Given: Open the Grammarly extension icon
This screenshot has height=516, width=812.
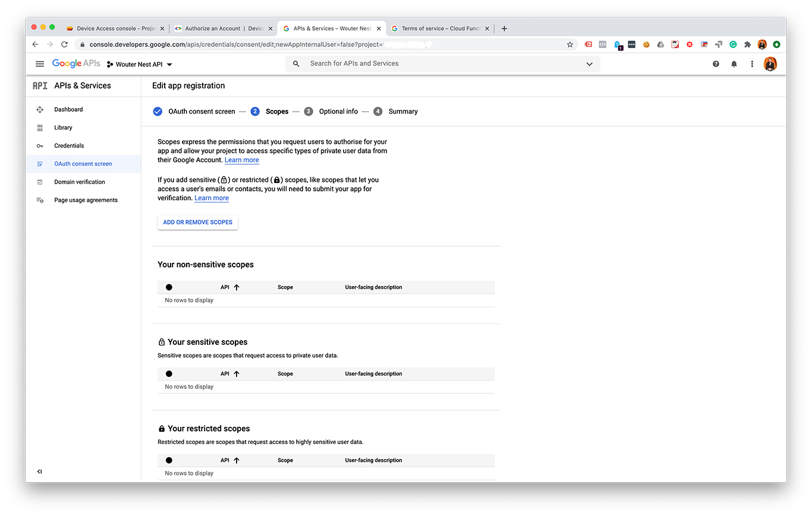Looking at the screenshot, I should (734, 45).
